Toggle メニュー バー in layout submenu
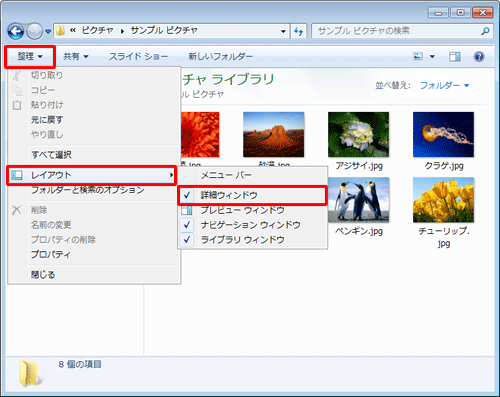Viewport: 500px width, 397px height. tap(252, 175)
